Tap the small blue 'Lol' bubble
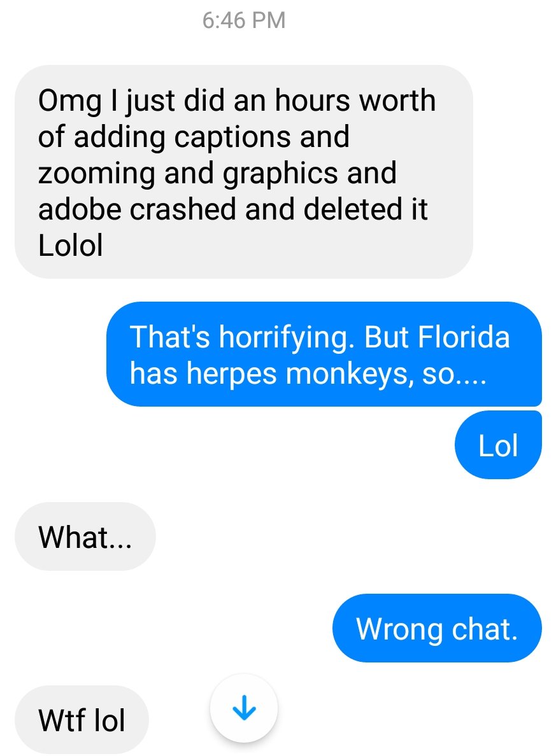The width and height of the screenshot is (556, 756). pyautogui.click(x=498, y=445)
